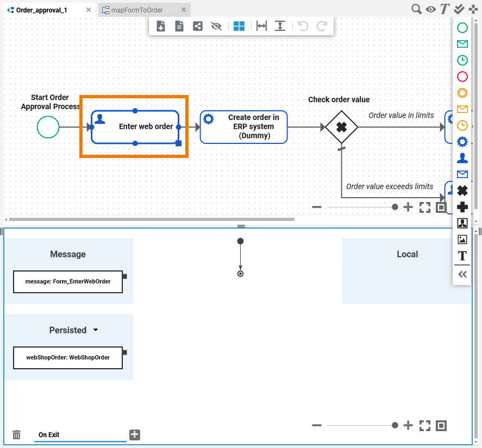Pick the red end event palette icon
The height and width of the screenshot is (448, 482).
click(x=462, y=77)
